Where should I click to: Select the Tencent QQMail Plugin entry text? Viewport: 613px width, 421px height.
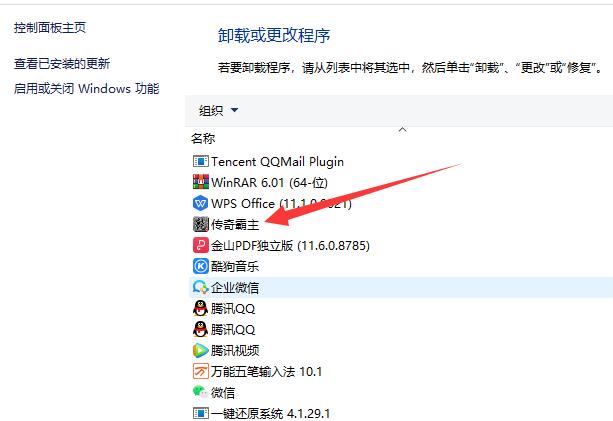pos(277,161)
